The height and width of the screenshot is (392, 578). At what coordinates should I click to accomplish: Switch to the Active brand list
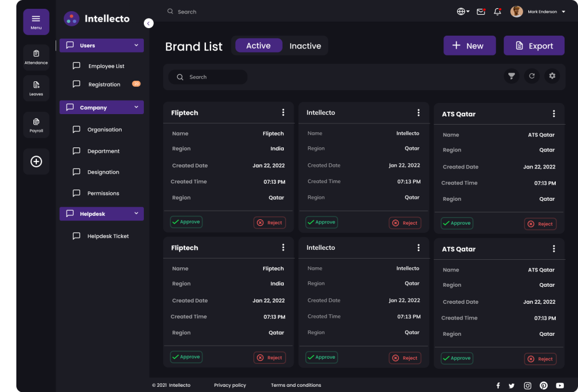[259, 46]
